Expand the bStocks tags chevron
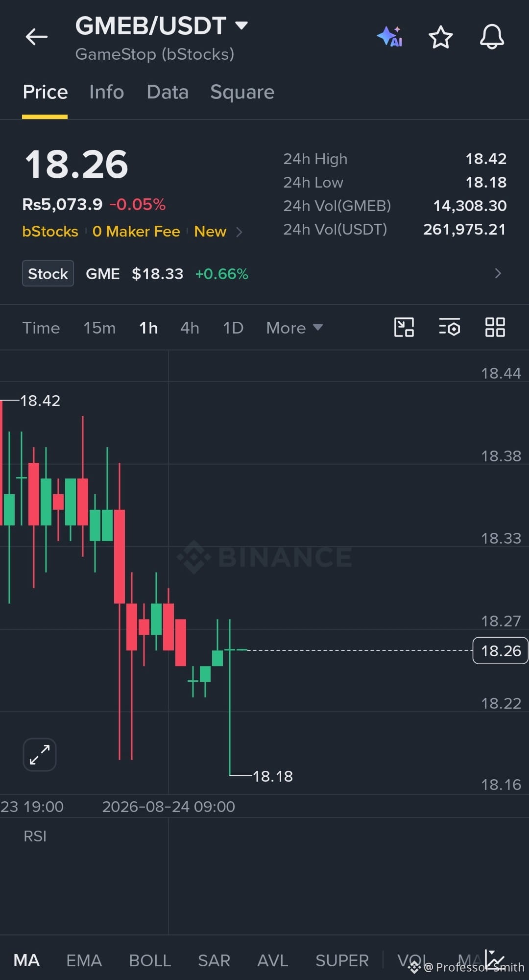The height and width of the screenshot is (980, 529). (x=239, y=232)
